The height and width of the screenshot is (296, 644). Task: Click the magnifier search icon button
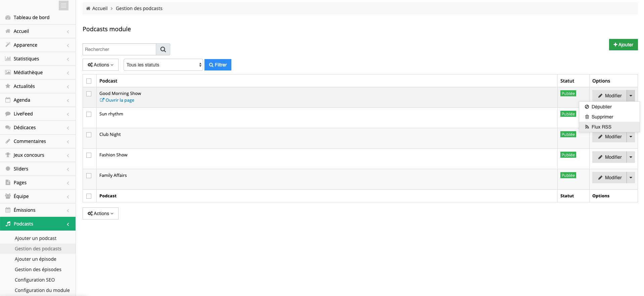point(163,49)
